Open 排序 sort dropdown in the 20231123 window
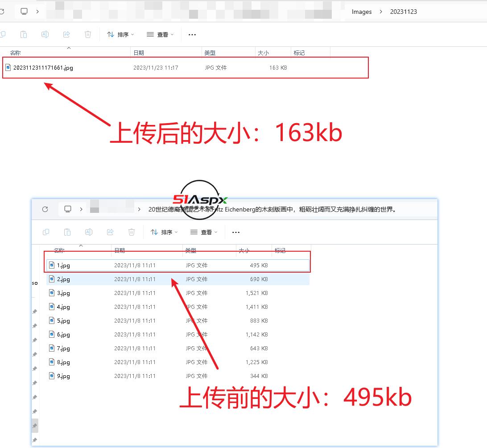 coord(120,34)
